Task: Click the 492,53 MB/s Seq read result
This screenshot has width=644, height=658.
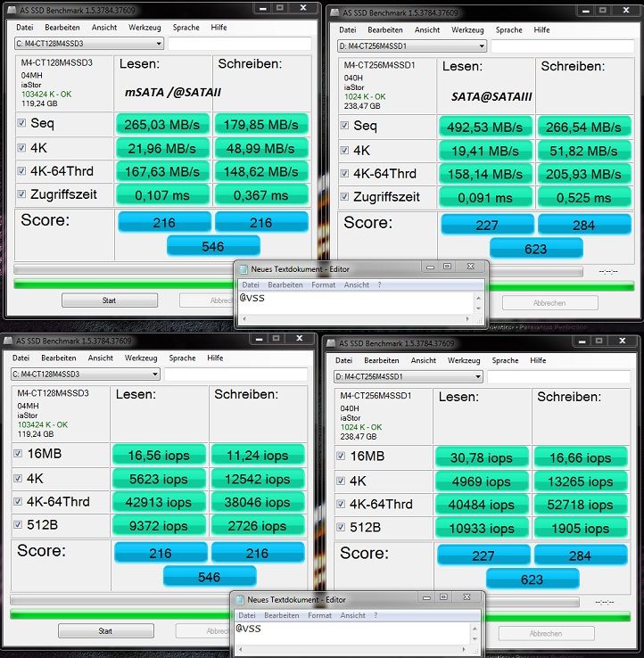Action: coord(485,127)
